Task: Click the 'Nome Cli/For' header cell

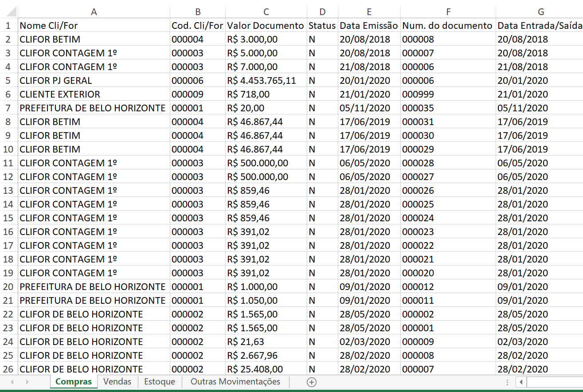Action: [x=94, y=26]
